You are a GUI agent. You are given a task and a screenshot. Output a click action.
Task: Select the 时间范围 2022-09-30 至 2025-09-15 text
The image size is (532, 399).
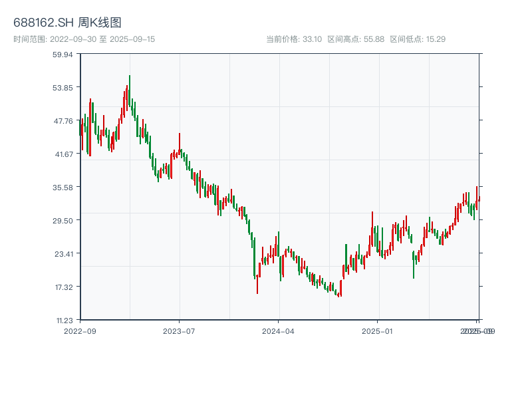coord(84,39)
